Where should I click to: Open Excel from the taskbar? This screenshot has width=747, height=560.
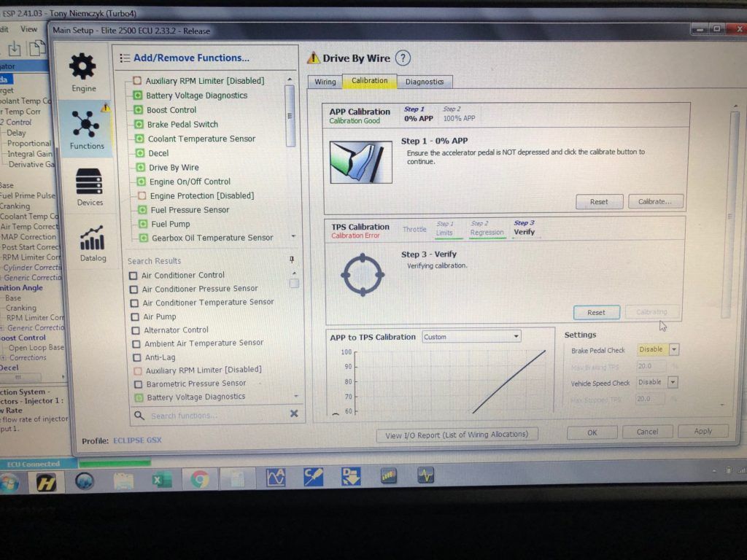161,480
